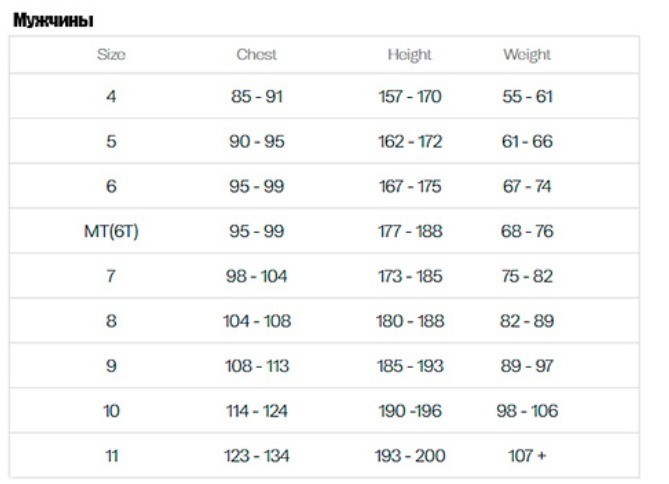
Task: Select the 107 + weight cell
Action: tap(527, 456)
